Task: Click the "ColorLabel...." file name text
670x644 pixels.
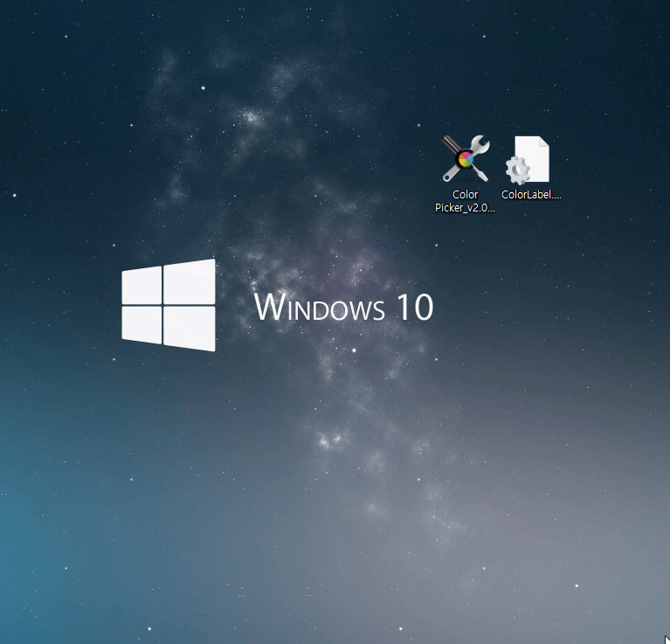Action: [x=531, y=195]
